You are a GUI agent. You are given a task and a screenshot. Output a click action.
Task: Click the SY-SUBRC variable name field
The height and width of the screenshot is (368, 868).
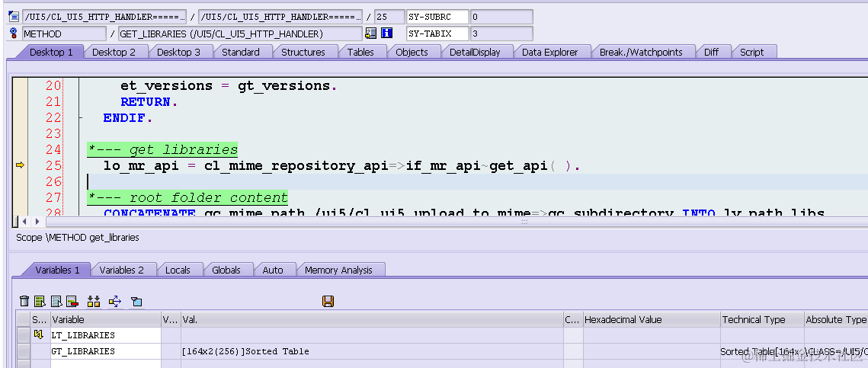[437, 17]
